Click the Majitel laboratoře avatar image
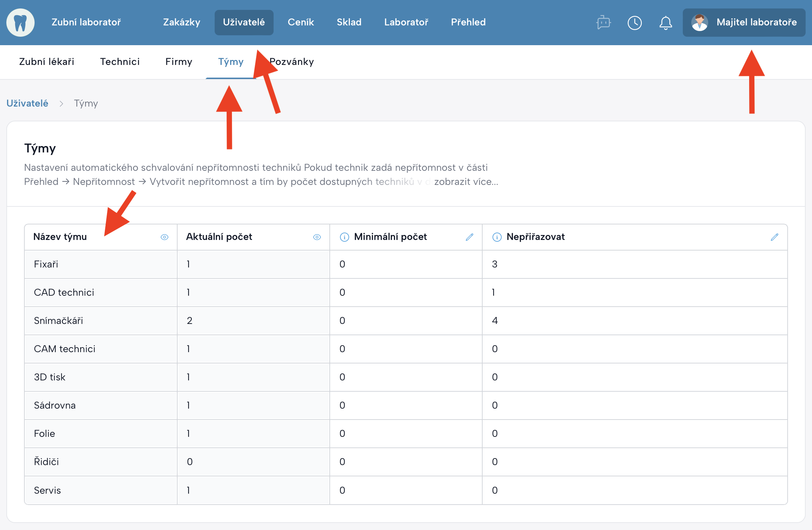This screenshot has width=812, height=530. (699, 23)
